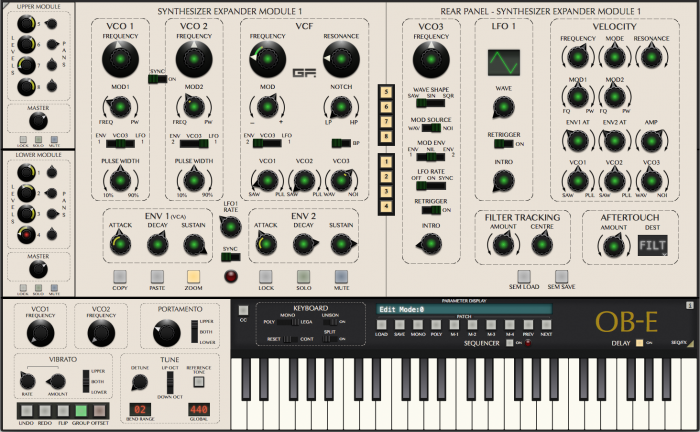The image size is (700, 432).
Task: Click the M-2 memory button
Action: coord(472,324)
